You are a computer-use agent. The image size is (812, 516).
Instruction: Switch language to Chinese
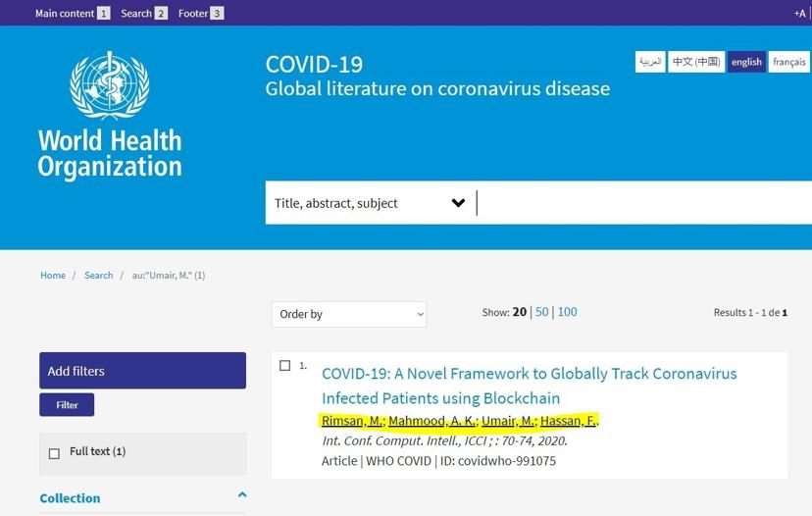(696, 62)
